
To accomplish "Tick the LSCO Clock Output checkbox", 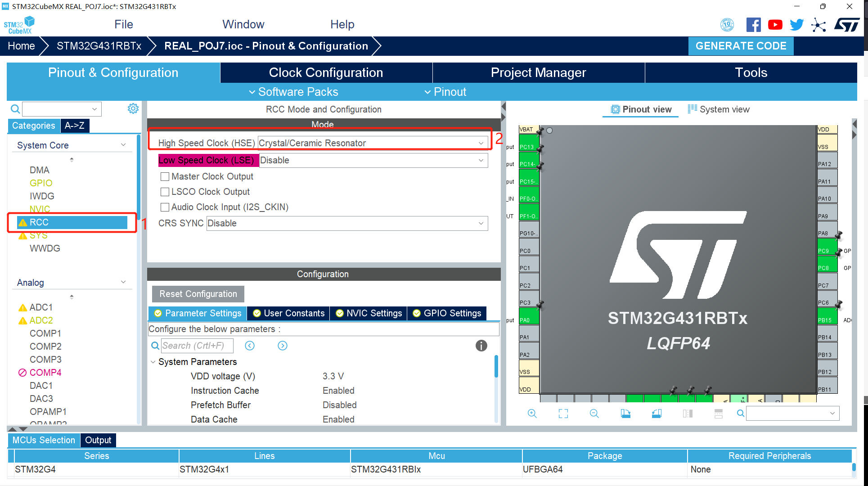I will coord(165,192).
